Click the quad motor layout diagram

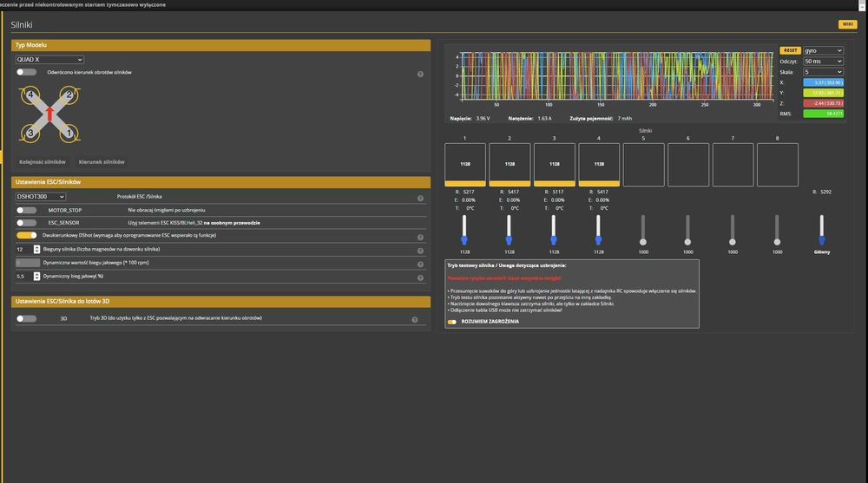(49, 114)
